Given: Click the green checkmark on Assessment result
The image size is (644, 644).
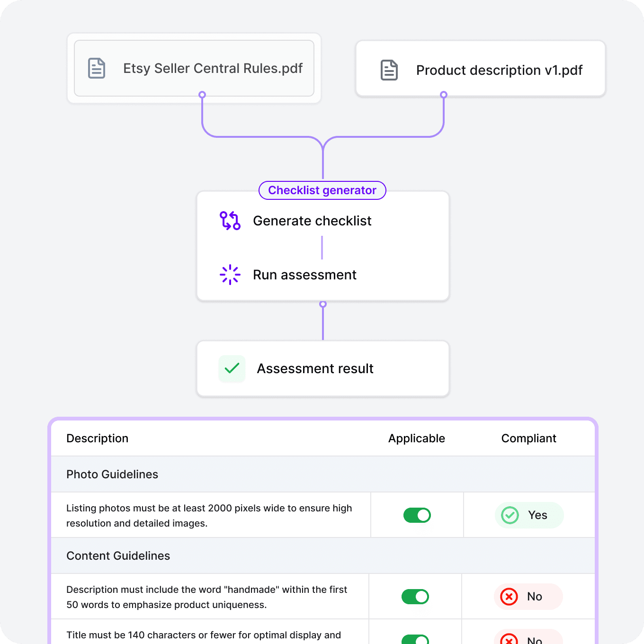Looking at the screenshot, I should coord(232,368).
